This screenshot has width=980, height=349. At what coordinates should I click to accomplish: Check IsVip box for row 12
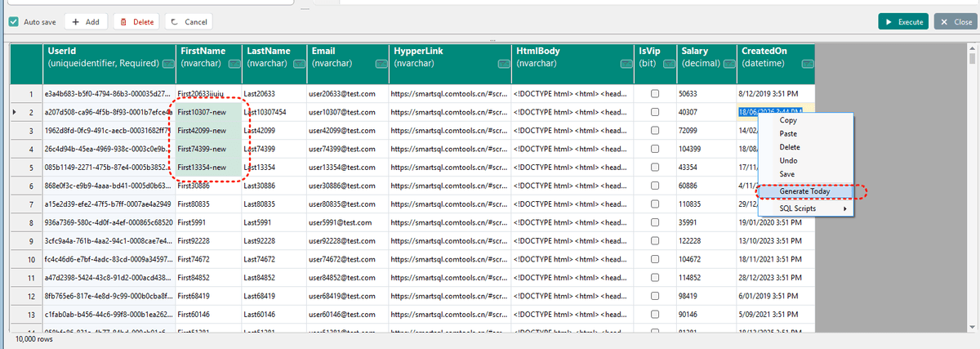click(x=654, y=296)
